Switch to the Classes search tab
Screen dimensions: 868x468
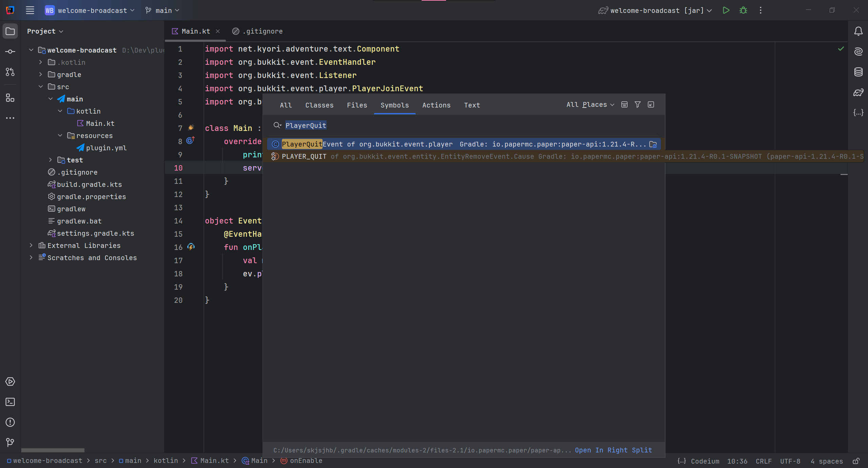tap(319, 105)
